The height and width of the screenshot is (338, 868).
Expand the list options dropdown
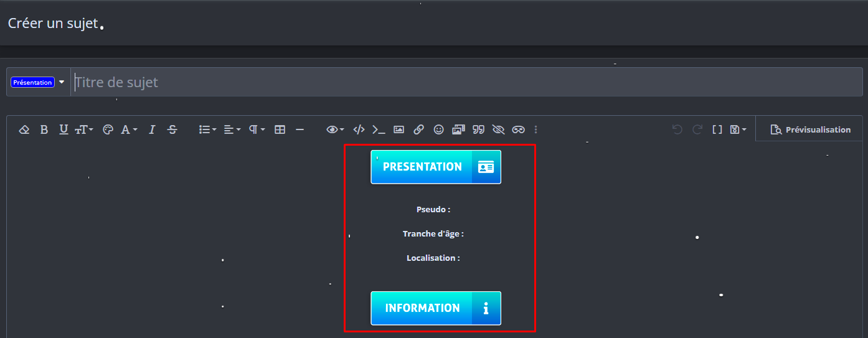click(207, 129)
